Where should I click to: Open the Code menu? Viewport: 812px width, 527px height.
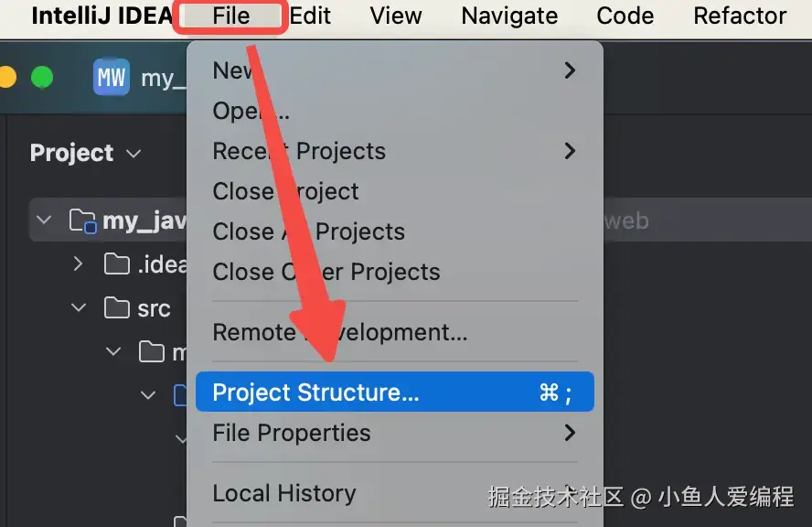point(625,16)
